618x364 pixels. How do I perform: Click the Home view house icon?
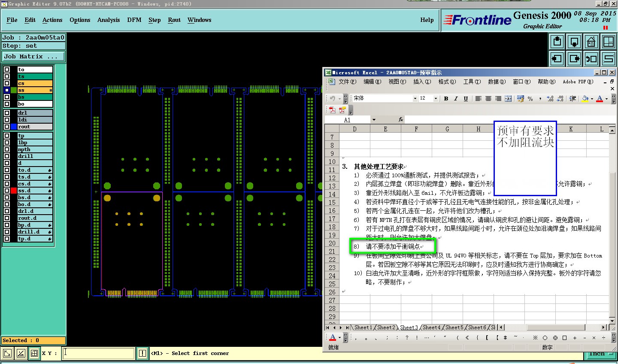[x=591, y=42]
